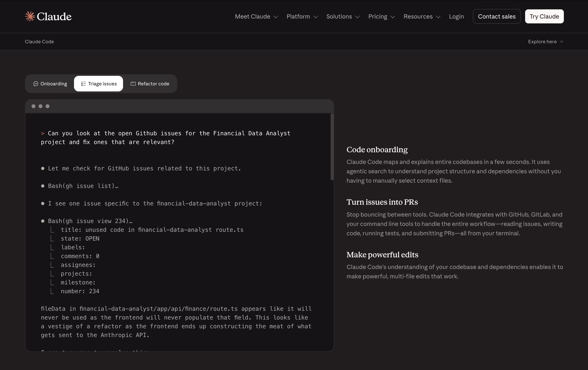Open the Platform dropdown

click(302, 16)
